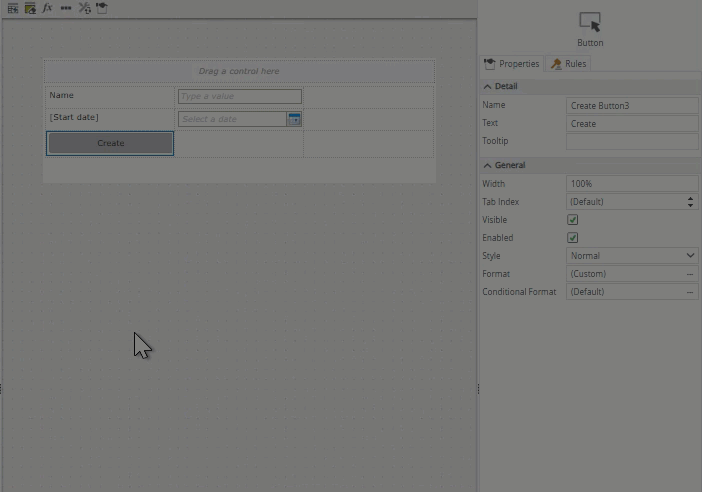The image size is (702, 492).
Task: Uncheck the Visible checkbox
Action: click(x=573, y=220)
